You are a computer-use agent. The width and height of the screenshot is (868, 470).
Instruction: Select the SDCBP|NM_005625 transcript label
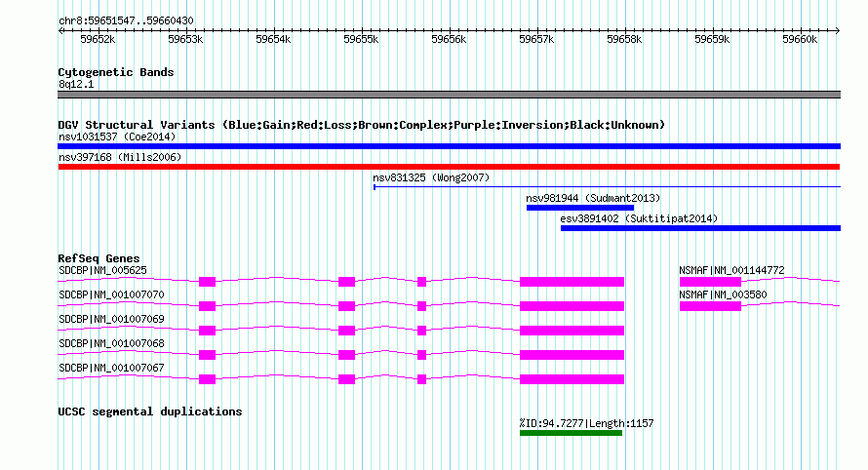[103, 271]
